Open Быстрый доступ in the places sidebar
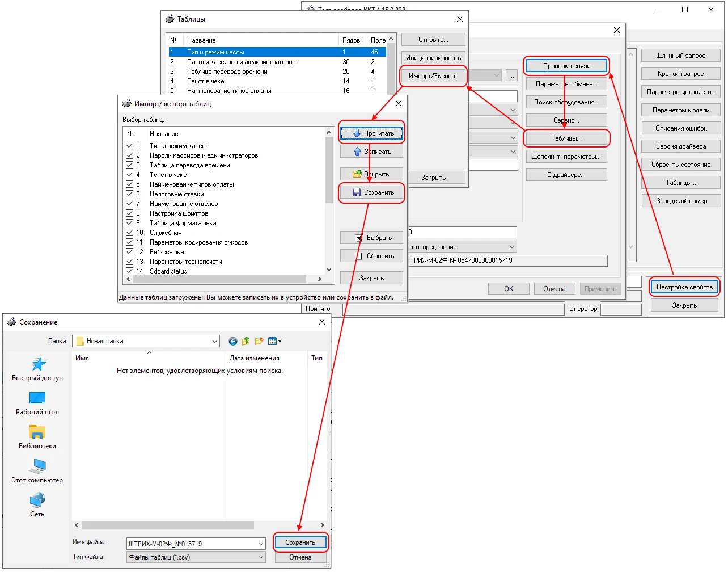728x572 pixels. coord(37,369)
